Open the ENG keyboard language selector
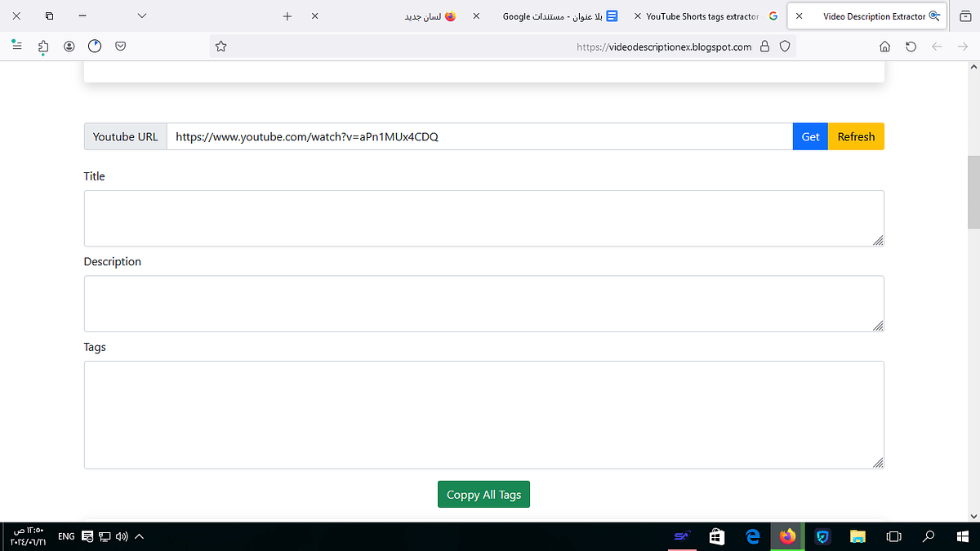 pyautogui.click(x=65, y=536)
